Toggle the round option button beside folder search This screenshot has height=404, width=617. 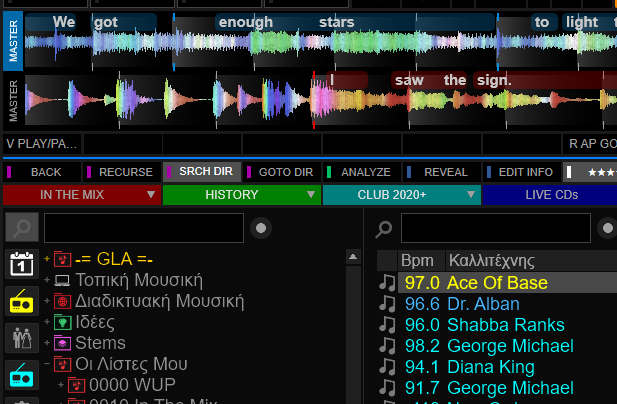[x=261, y=228]
